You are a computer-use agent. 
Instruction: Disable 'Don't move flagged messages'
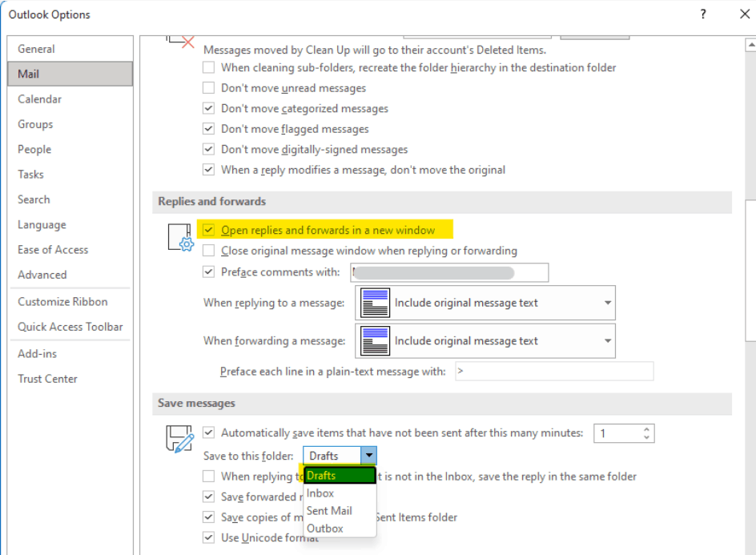[x=208, y=129]
